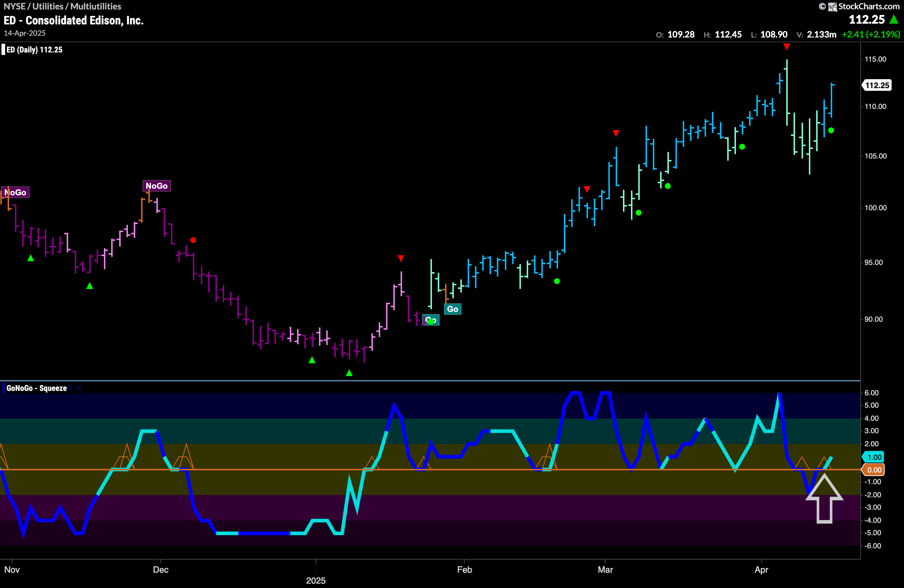Screen dimensions: 904x588
Task: Click the orange 0.00 zero-line tag
Action: pyautogui.click(x=873, y=470)
